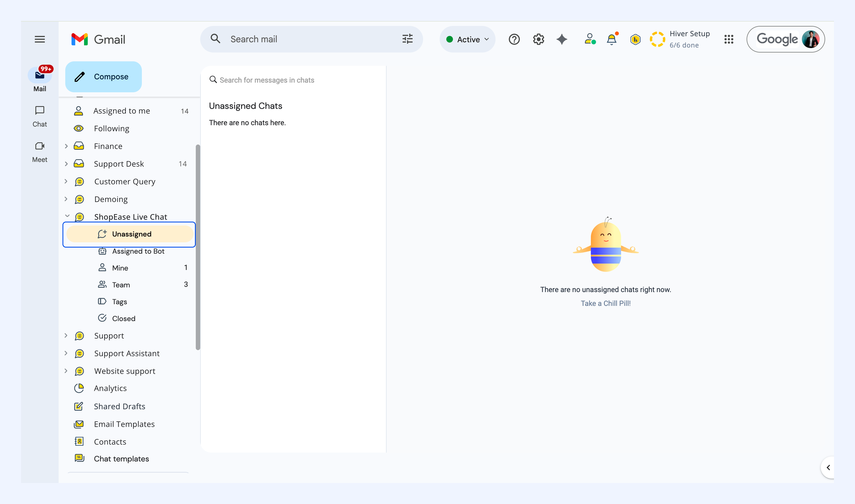The width and height of the screenshot is (855, 504).
Task: Open Shared Drafts in the sidebar
Action: [119, 406]
